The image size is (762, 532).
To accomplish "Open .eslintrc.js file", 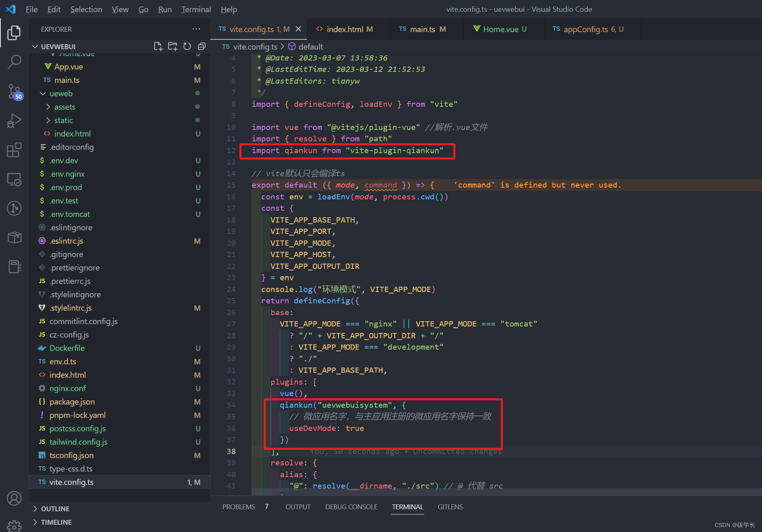I will 119,241.
